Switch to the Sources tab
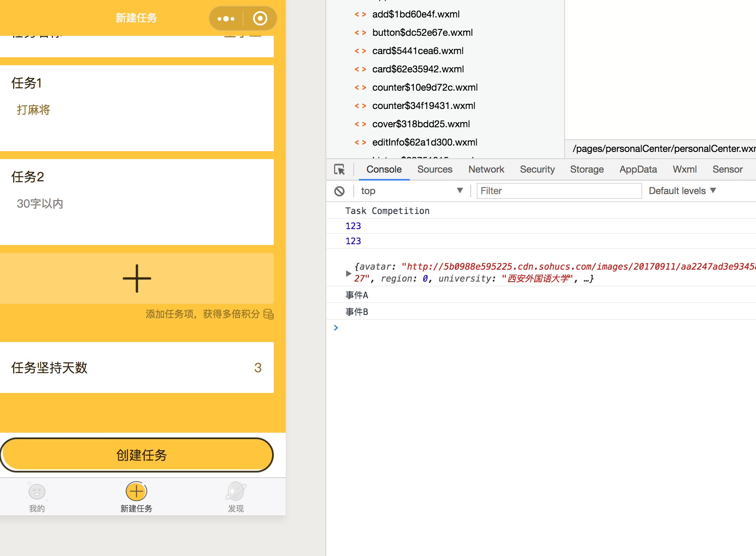The height and width of the screenshot is (556, 756). 435,169
